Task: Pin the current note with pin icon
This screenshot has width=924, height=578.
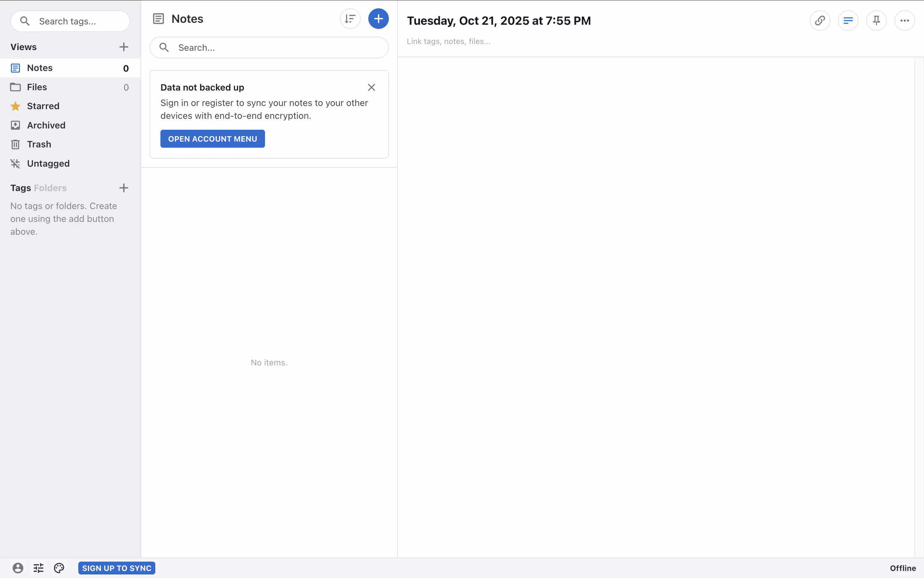Action: (876, 21)
